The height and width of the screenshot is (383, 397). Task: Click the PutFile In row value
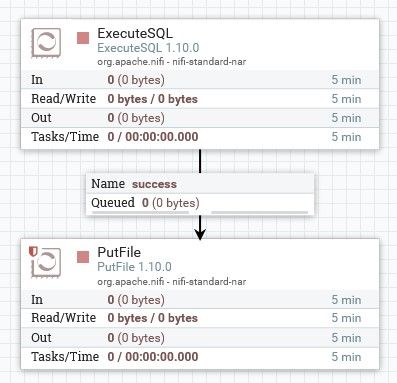[136, 300]
